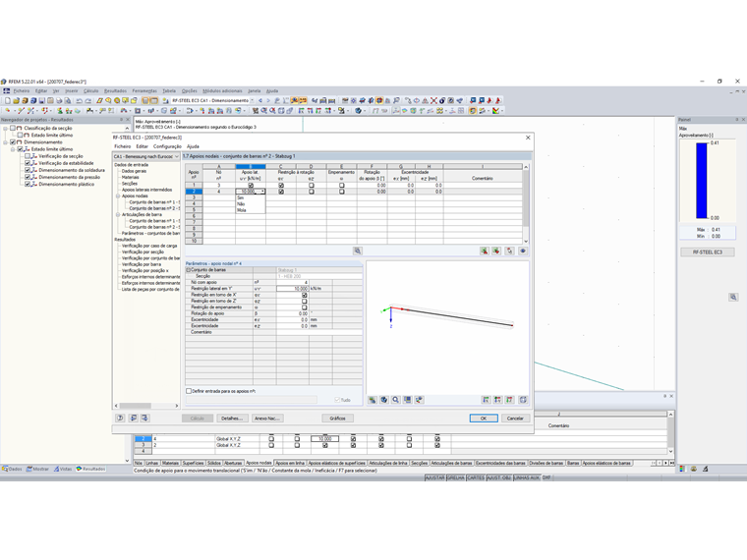Click the second red-green export icon under table
The image size is (747, 560).
(496, 251)
